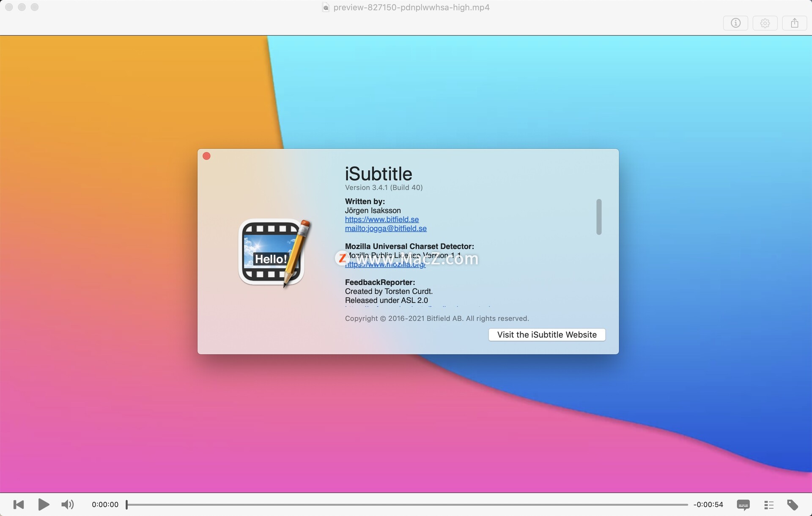The height and width of the screenshot is (516, 812).
Task: Open the tag metadata icon
Action: [x=793, y=505]
